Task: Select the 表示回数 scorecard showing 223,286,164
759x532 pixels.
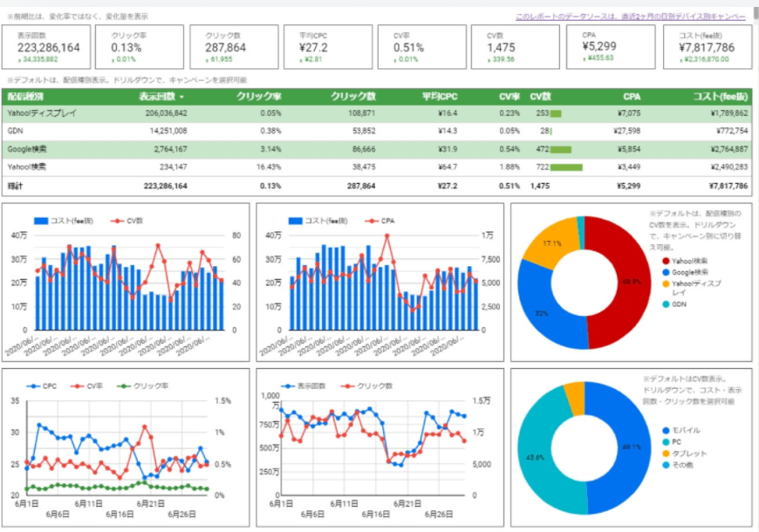Action: pos(46,47)
